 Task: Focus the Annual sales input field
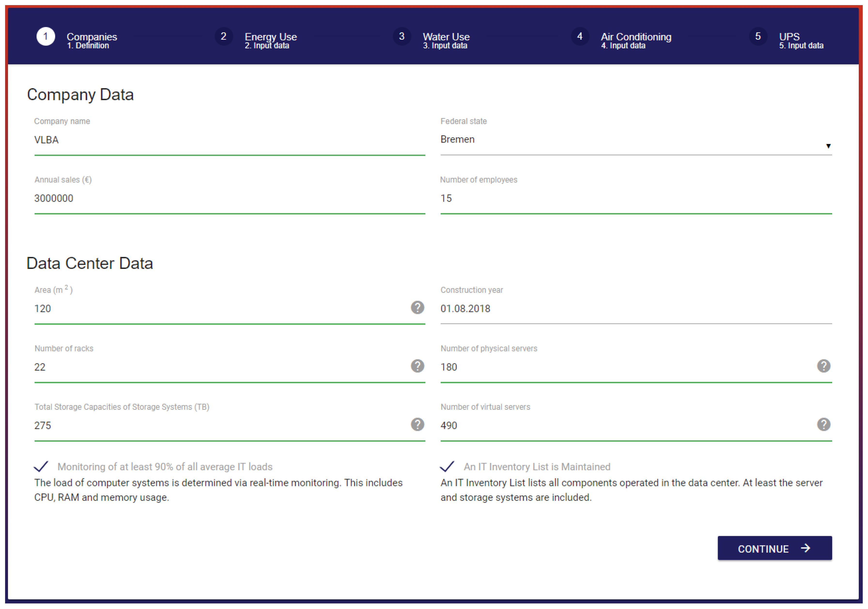(x=229, y=198)
